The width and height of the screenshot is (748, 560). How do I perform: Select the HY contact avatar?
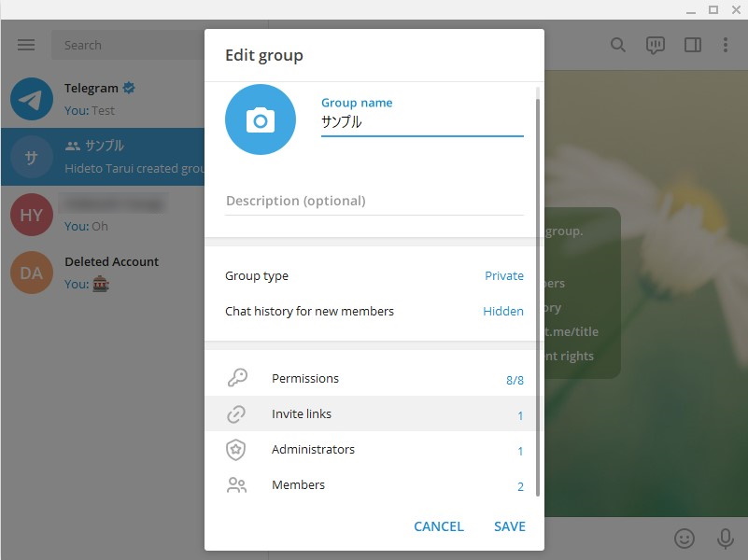click(32, 215)
